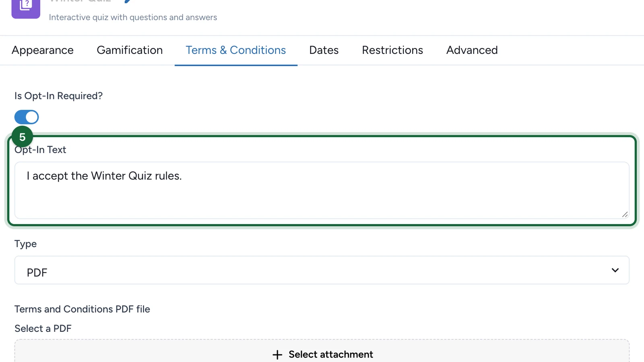This screenshot has width=644, height=362.
Task: Open the Restrictions tab
Action: pos(392,50)
